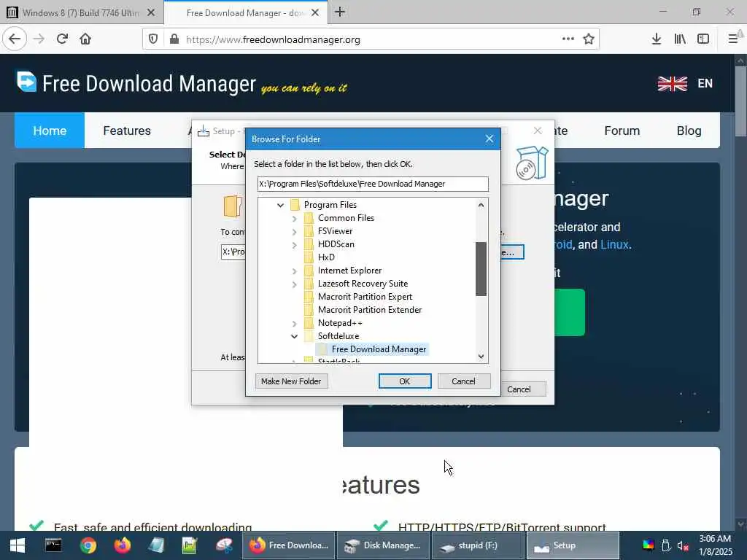Image resolution: width=747 pixels, height=560 pixels.
Task: Click the tracking protection shield icon
Action: click(x=153, y=39)
